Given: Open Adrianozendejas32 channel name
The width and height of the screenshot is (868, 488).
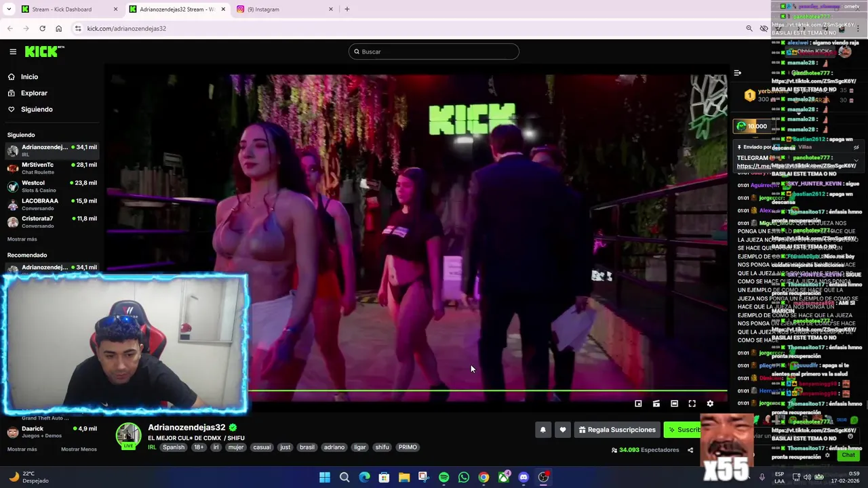Looking at the screenshot, I should pos(186,428).
